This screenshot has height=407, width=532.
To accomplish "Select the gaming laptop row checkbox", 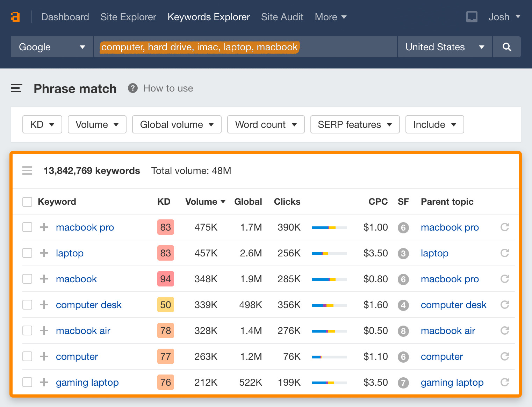I will coord(27,382).
